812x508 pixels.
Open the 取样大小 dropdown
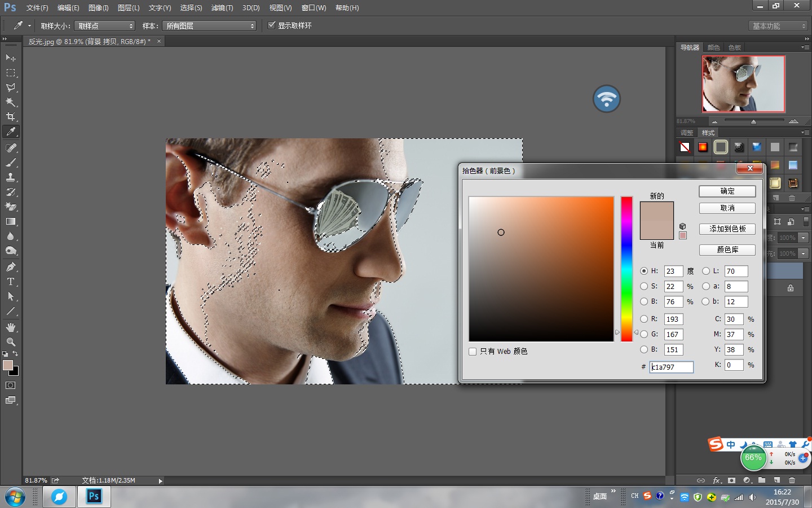(x=105, y=26)
